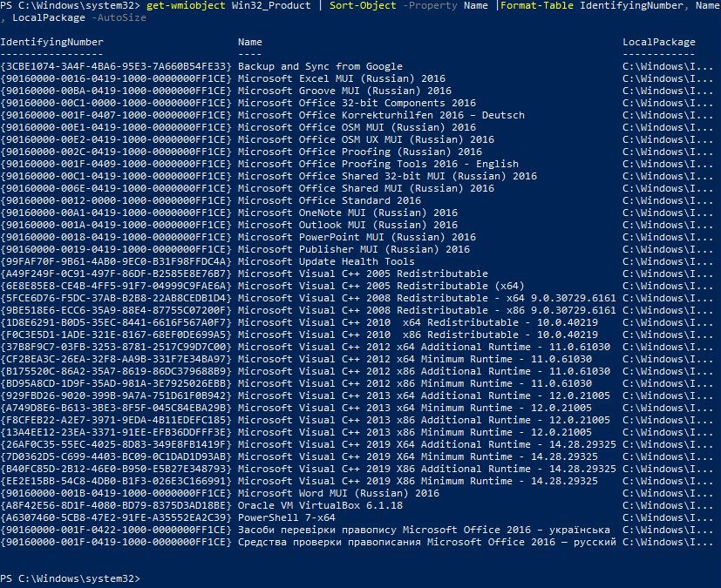
Task: Click Visual C++ 2013 x64 Additional Runtime
Action: (424, 395)
